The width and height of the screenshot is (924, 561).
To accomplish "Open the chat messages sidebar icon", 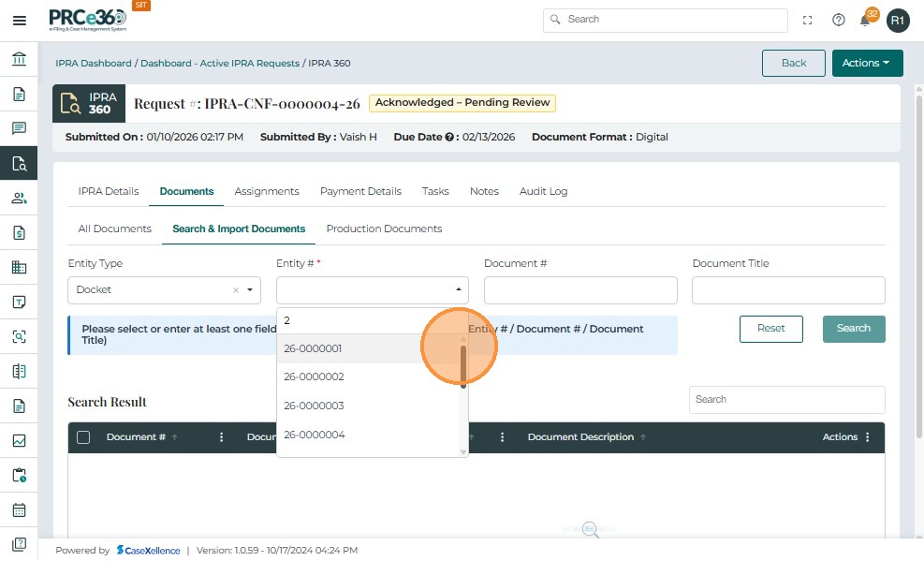I will [x=19, y=128].
